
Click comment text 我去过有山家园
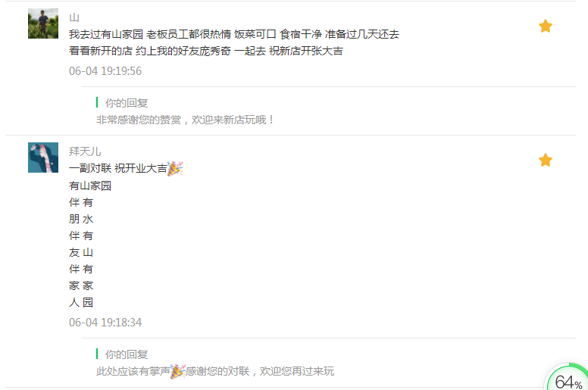point(106,35)
